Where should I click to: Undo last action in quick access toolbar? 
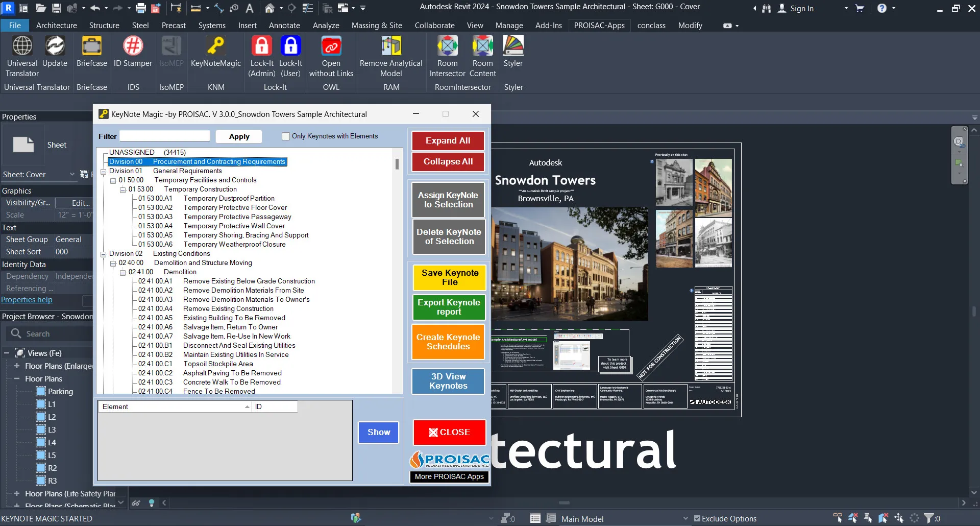(x=95, y=8)
